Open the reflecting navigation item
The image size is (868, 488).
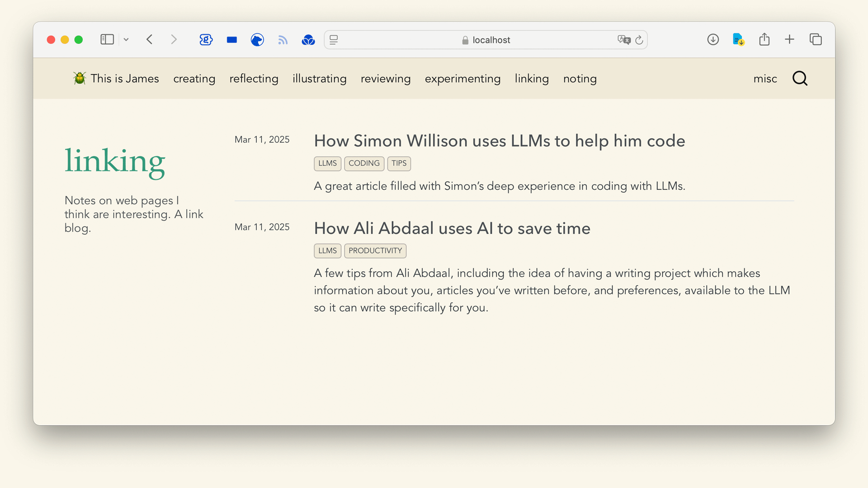[x=254, y=79]
